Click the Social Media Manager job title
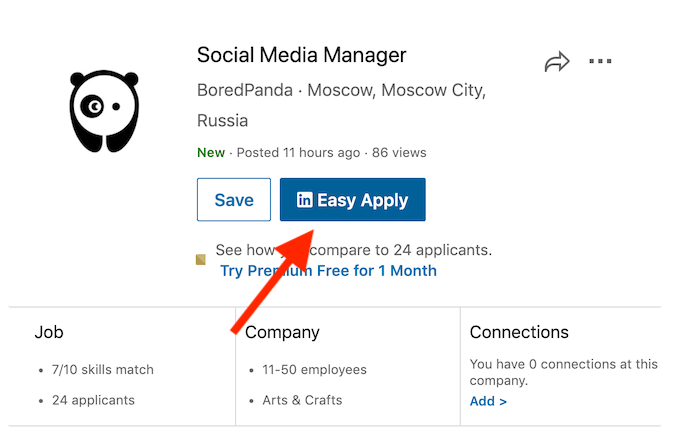Screen dimensions: 680x433 (302, 55)
